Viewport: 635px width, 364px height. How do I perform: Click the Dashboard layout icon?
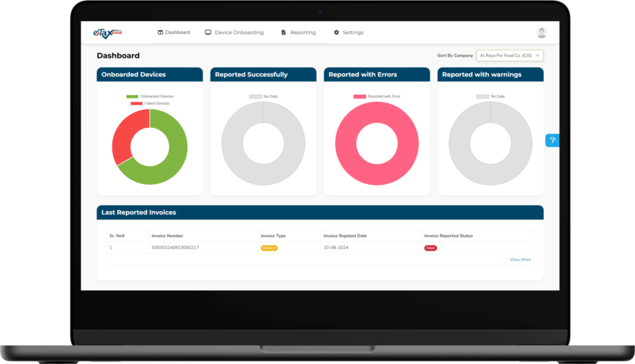pos(161,32)
